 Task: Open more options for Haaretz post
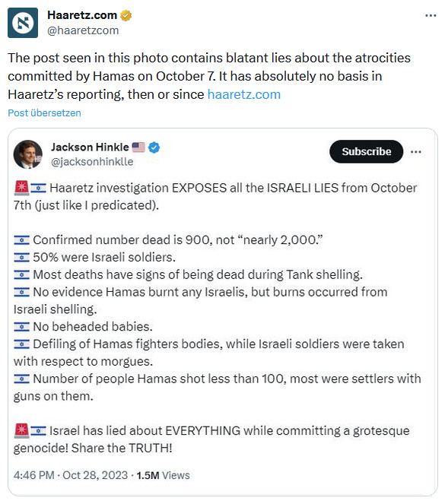[431, 15]
